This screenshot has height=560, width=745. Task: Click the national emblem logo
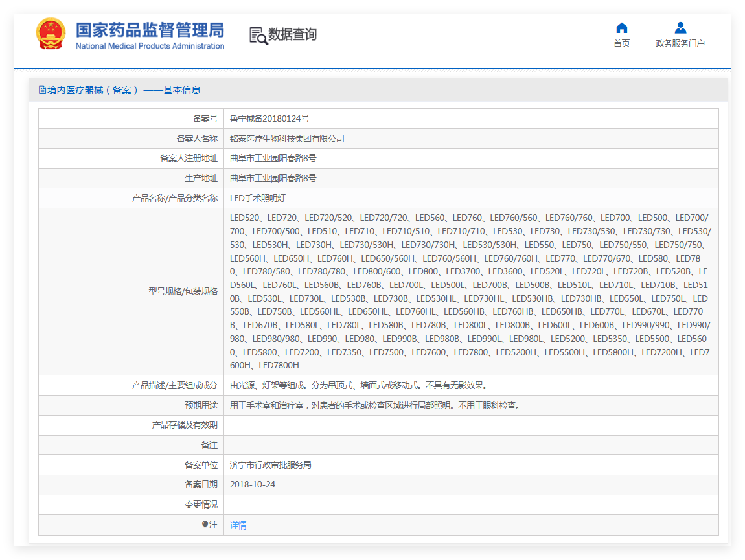click(51, 34)
